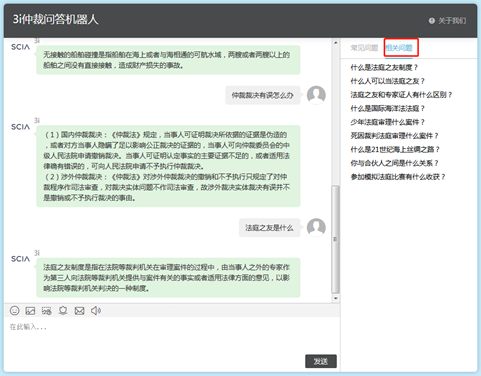
Task: Open question 少年法庭审理什么案件？
Action: click(388, 122)
